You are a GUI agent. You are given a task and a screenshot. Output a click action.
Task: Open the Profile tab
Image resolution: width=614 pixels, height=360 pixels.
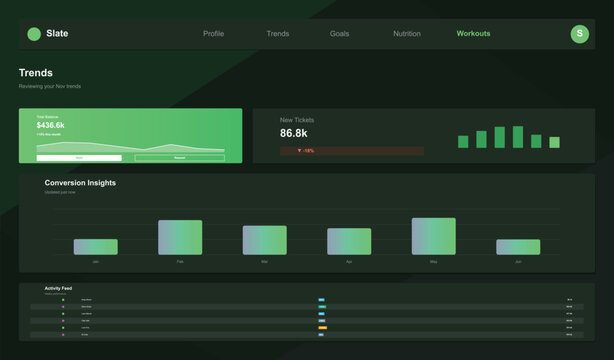[x=213, y=34]
